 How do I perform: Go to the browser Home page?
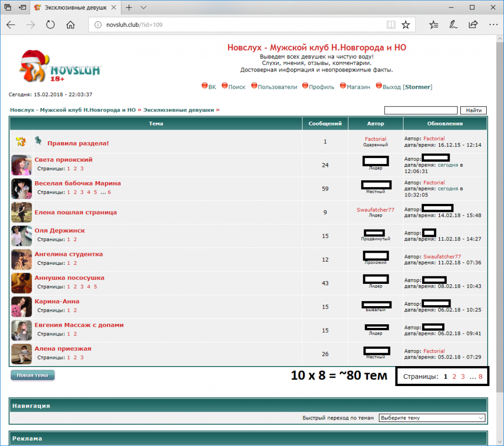tap(70, 25)
